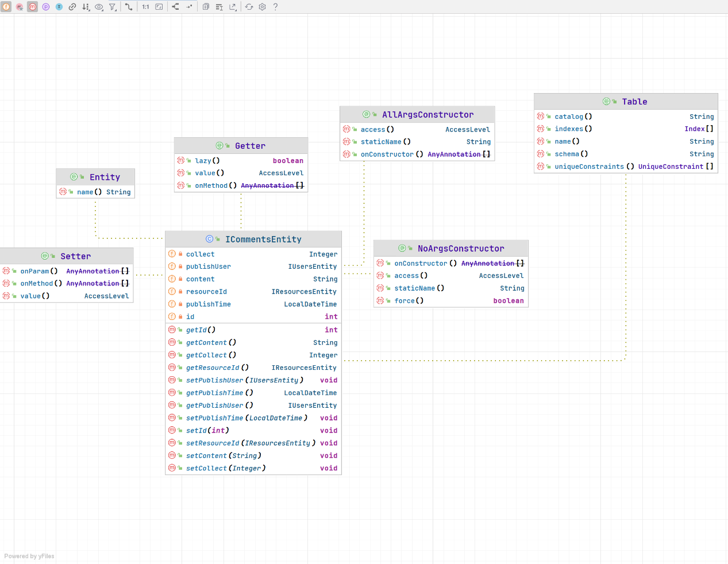Toggle Properties display in the toolbar
Image resolution: width=728 pixels, height=564 pixels.
pos(46,7)
